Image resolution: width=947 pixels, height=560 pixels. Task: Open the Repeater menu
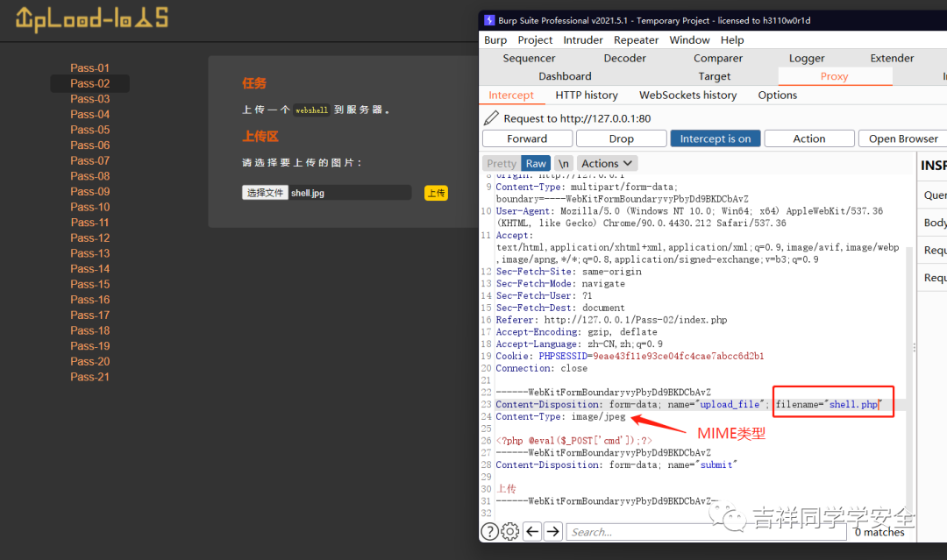pyautogui.click(x=636, y=39)
